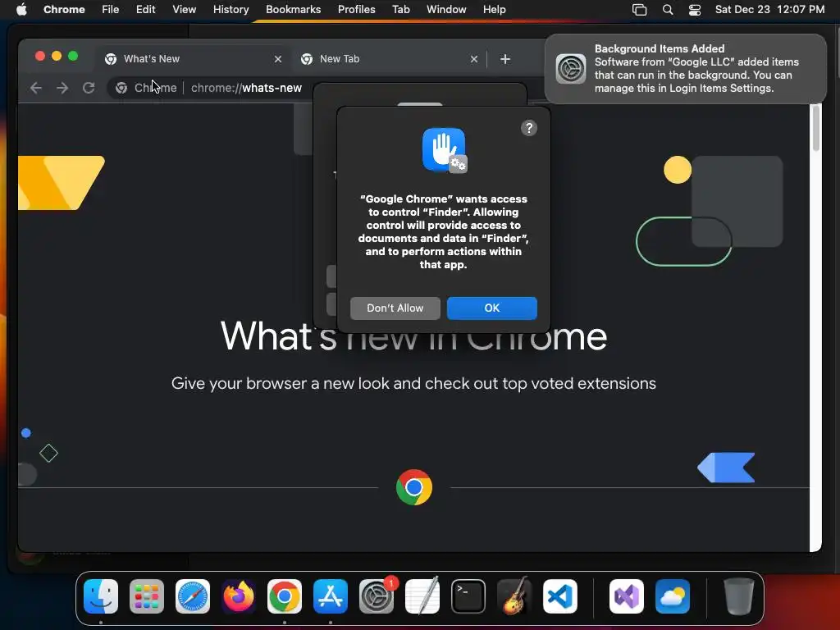Open Finder from the Dock
Viewport: 840px width, 630px height.
click(101, 596)
